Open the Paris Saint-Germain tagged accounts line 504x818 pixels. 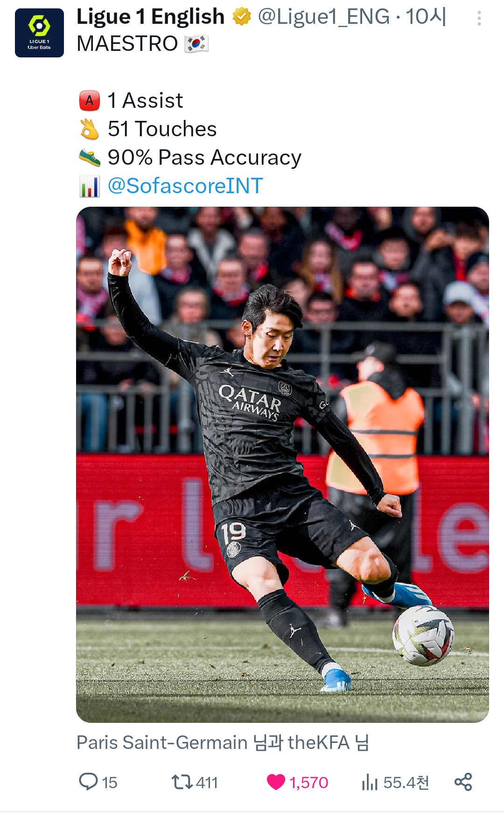[x=223, y=742]
